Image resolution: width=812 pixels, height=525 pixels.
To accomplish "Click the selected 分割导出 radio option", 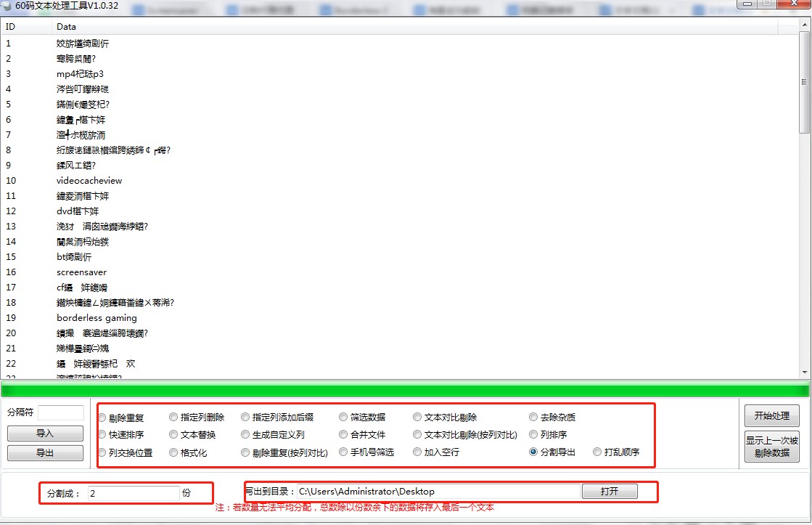I will [x=552, y=452].
